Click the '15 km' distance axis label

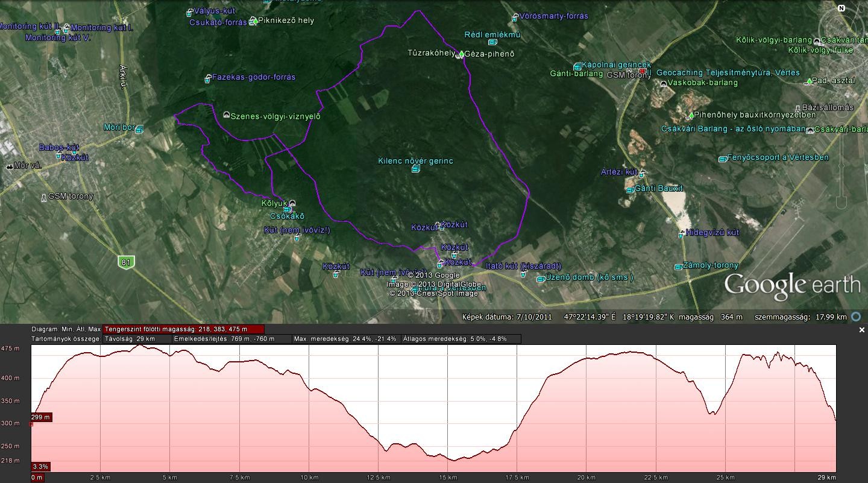[x=448, y=478]
